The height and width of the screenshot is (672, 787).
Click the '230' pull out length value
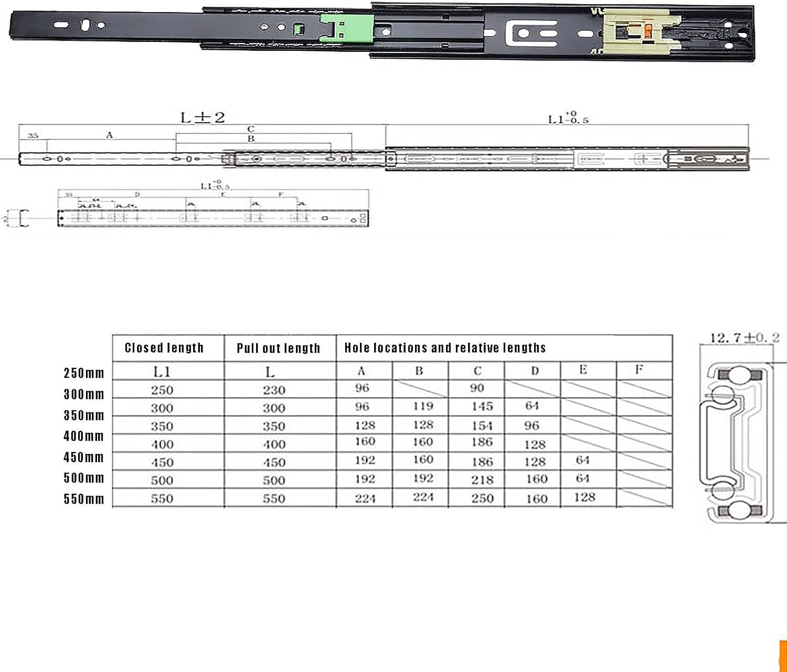[274, 390]
